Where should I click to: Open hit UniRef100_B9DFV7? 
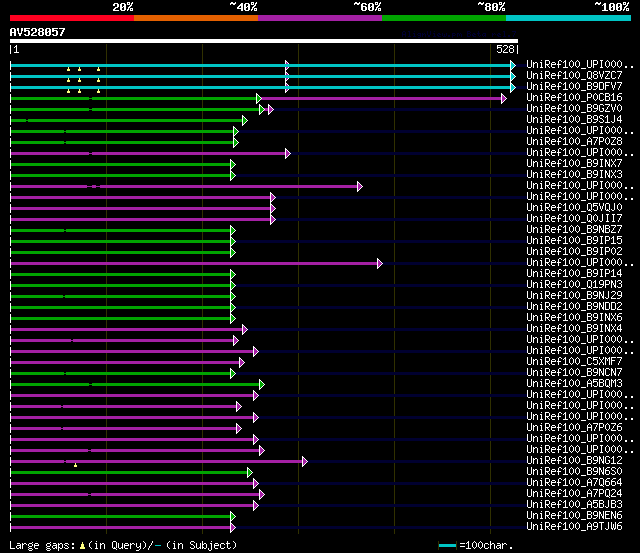(x=574, y=87)
